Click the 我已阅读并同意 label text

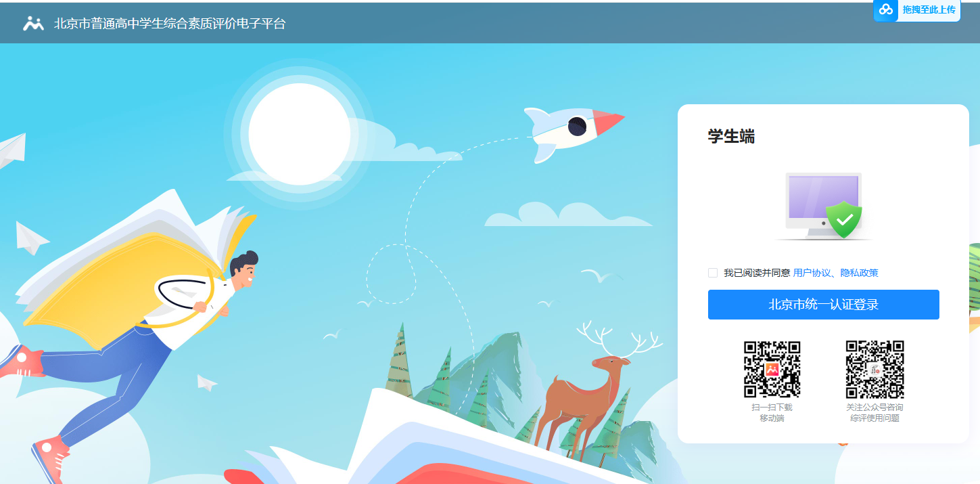(757, 273)
